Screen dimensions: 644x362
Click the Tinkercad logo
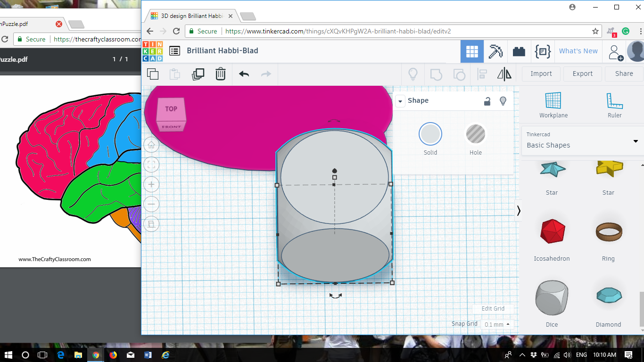point(152,51)
